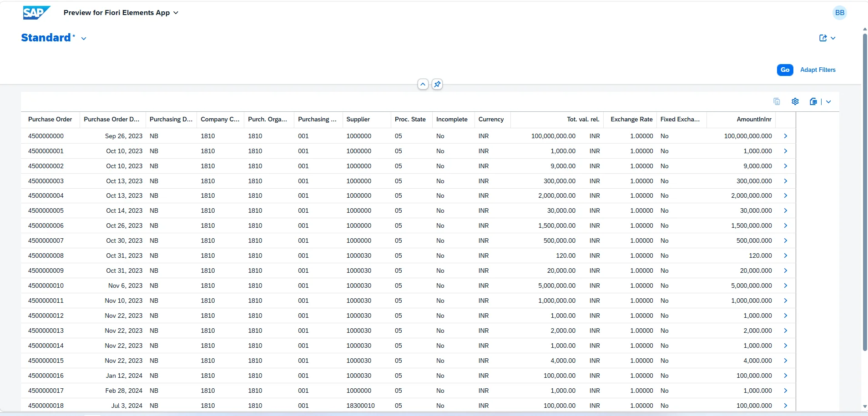
Task: Click the Proc. State column header
Action: (x=412, y=119)
